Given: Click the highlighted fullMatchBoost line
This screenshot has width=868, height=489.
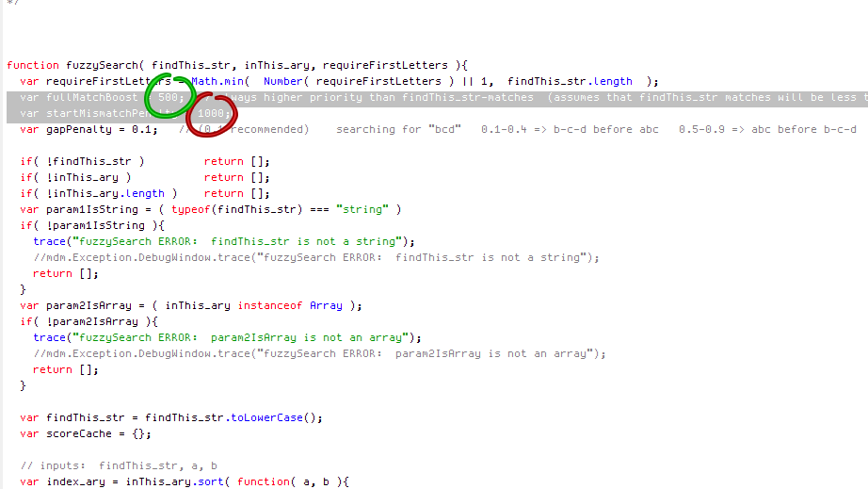Looking at the screenshot, I should pyautogui.click(x=438, y=97).
